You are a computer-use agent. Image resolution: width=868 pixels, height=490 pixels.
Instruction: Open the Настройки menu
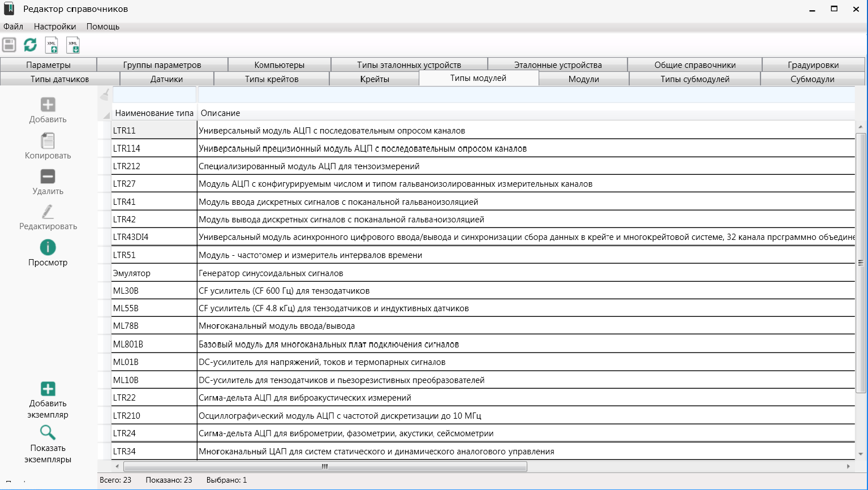pos(55,27)
